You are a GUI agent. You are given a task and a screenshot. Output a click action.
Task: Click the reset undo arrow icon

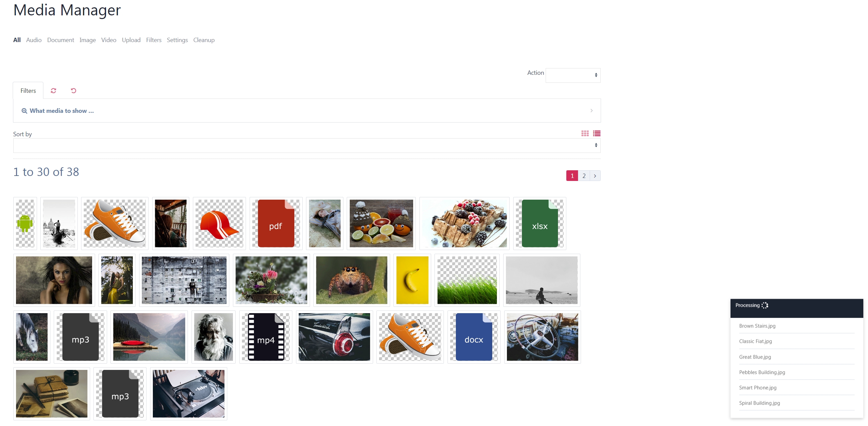click(x=73, y=91)
